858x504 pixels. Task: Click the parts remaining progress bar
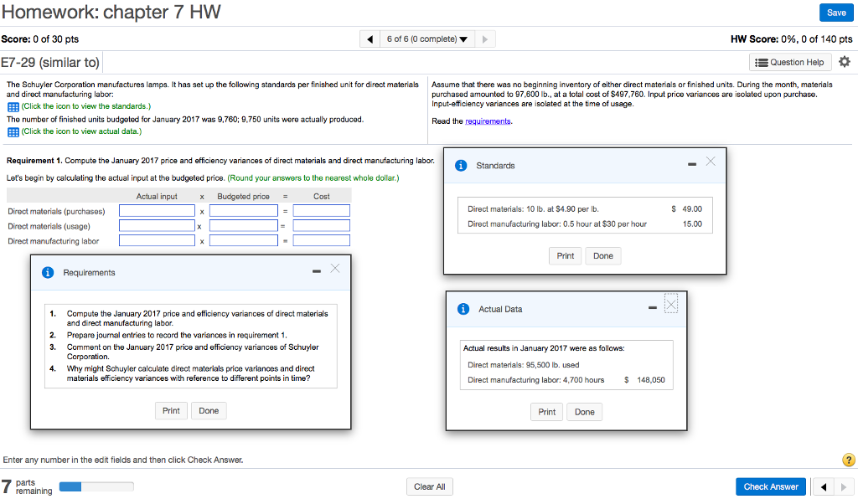point(80,486)
